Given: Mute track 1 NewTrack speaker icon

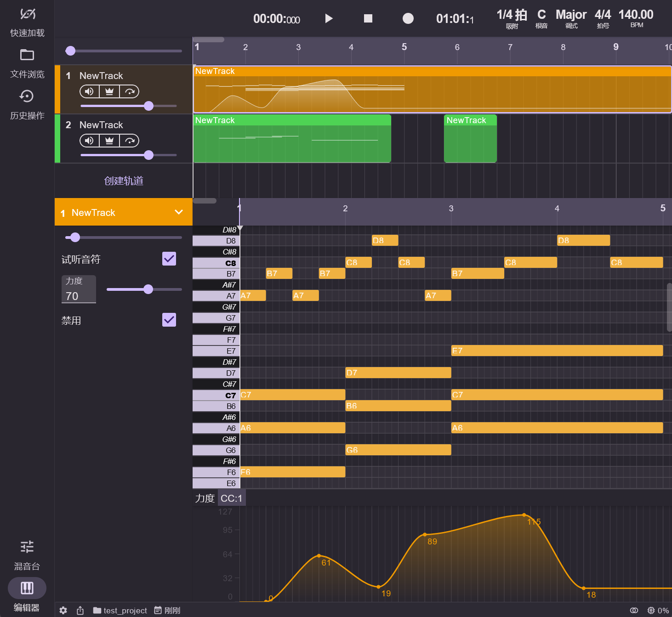Looking at the screenshot, I should point(90,91).
